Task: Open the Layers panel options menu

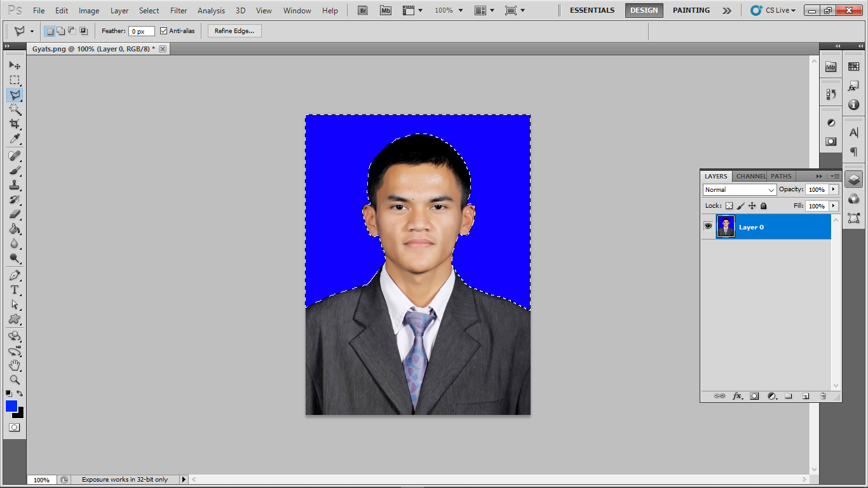Action: (x=835, y=176)
